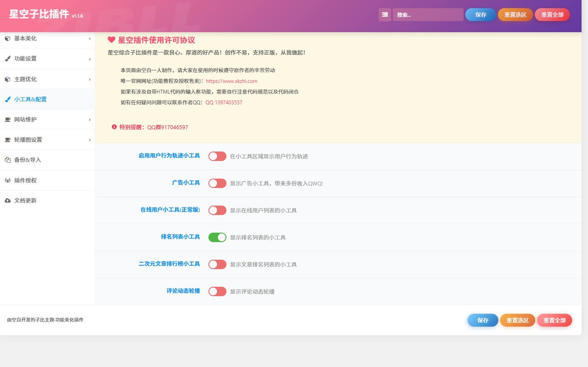Image resolution: width=588 pixels, height=367 pixels.
Task: Turn off the 排名列表小工具 switch
Action: [217, 237]
